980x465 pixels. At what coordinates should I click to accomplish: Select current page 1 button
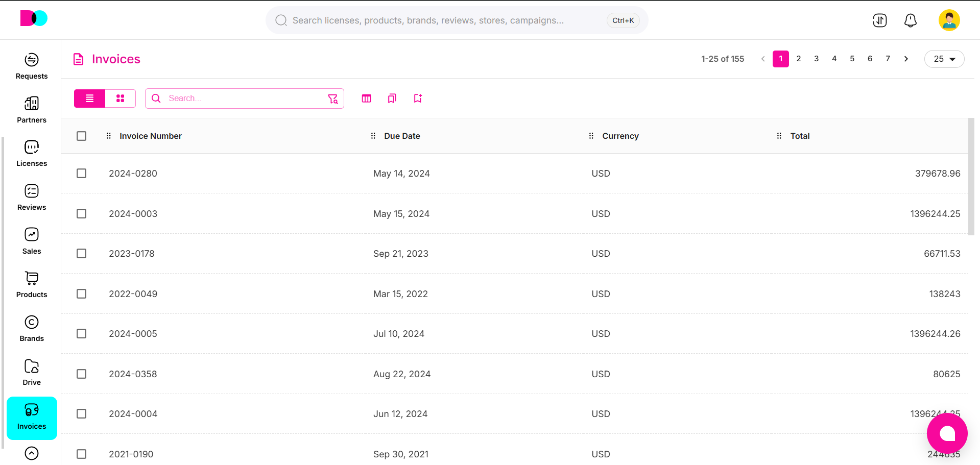click(x=781, y=59)
